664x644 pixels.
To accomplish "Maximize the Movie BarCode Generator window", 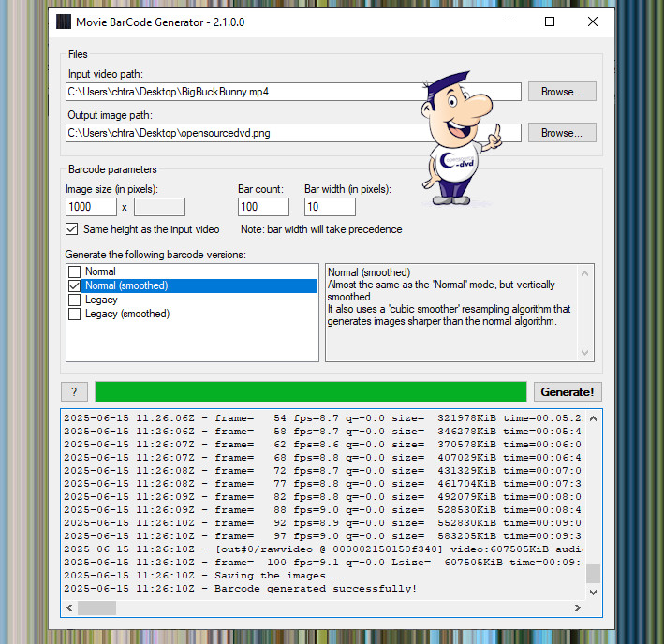I will click(x=550, y=22).
